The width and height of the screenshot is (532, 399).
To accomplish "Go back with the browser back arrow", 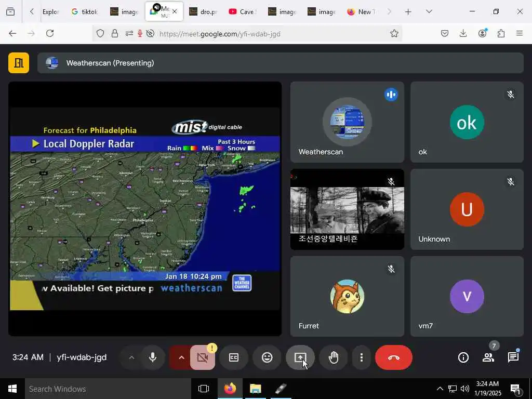I will [12, 33].
